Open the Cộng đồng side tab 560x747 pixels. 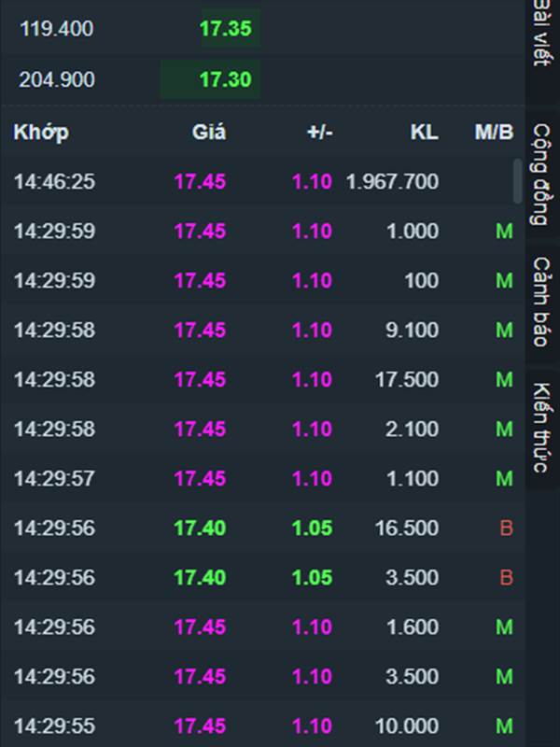(543, 175)
